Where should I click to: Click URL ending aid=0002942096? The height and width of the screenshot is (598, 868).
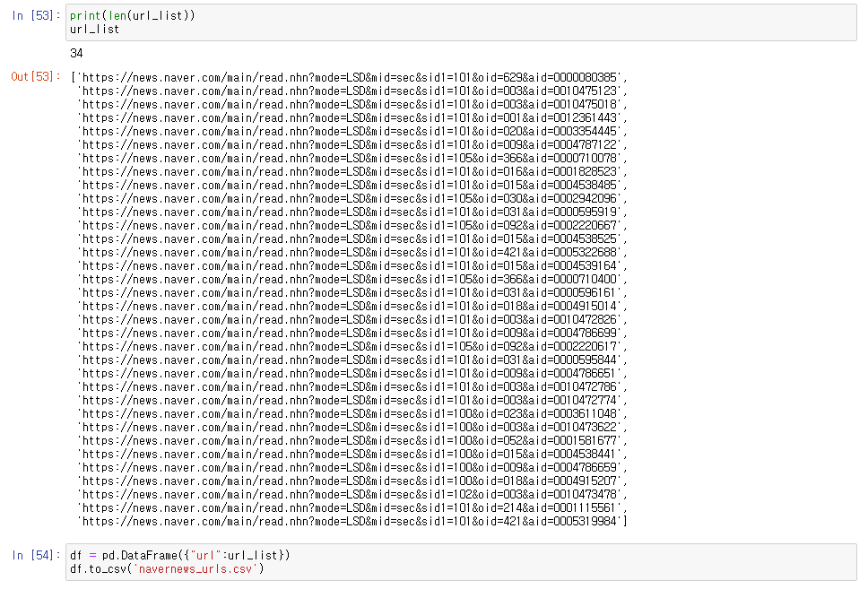point(350,199)
